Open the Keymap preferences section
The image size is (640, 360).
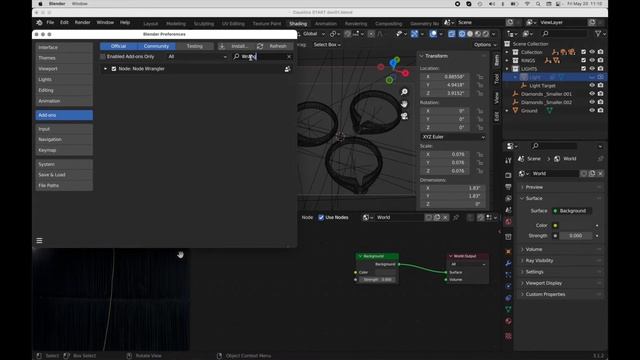(x=64, y=150)
